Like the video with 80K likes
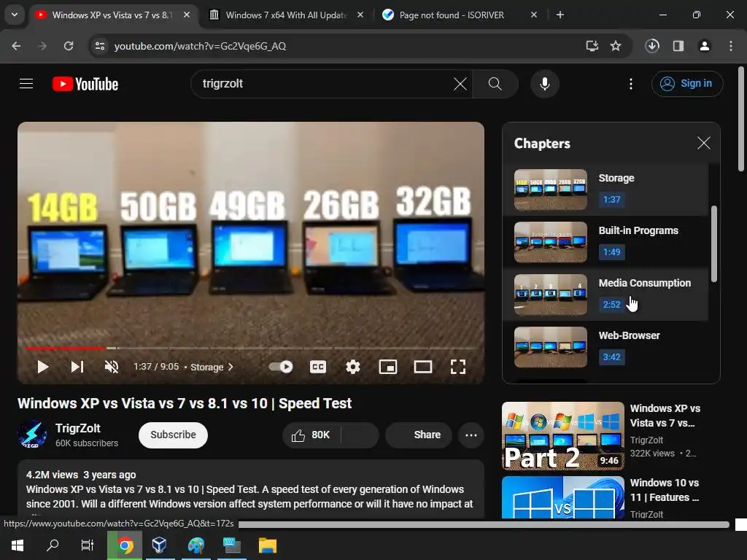This screenshot has width=747, height=560. pyautogui.click(x=311, y=435)
